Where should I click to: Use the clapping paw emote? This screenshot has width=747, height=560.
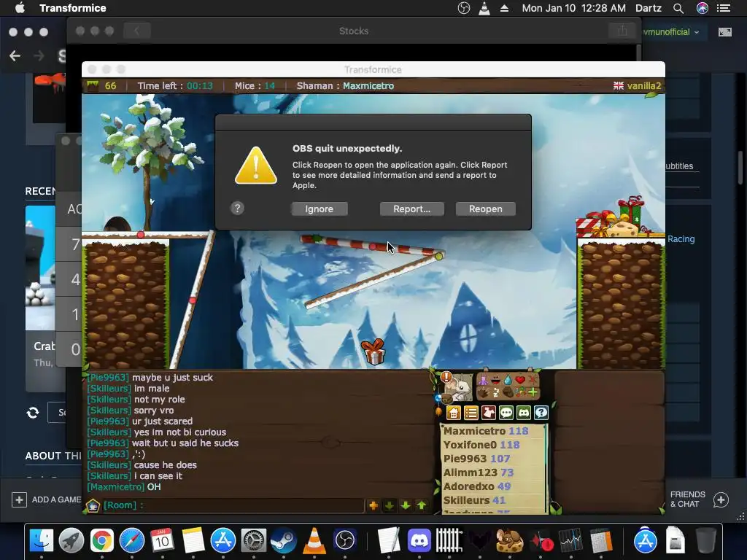click(483, 393)
